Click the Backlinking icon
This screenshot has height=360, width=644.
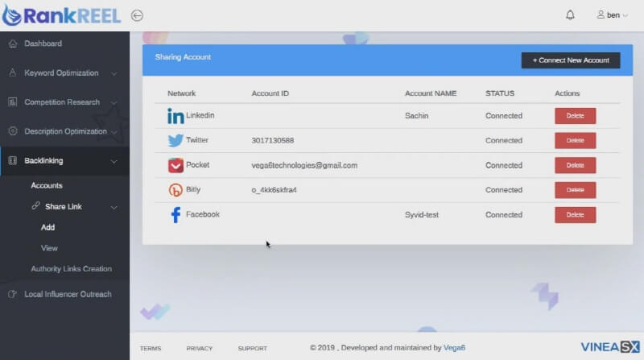point(13,160)
